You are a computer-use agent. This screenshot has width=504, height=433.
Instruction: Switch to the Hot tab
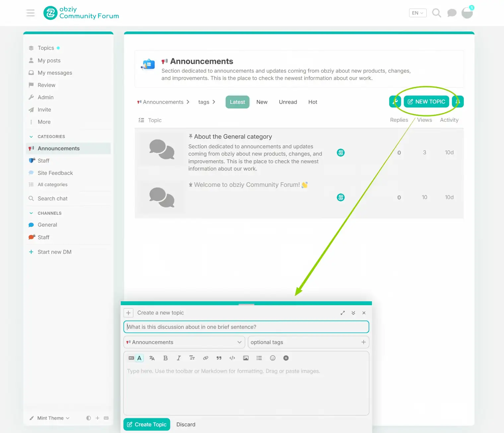point(313,102)
